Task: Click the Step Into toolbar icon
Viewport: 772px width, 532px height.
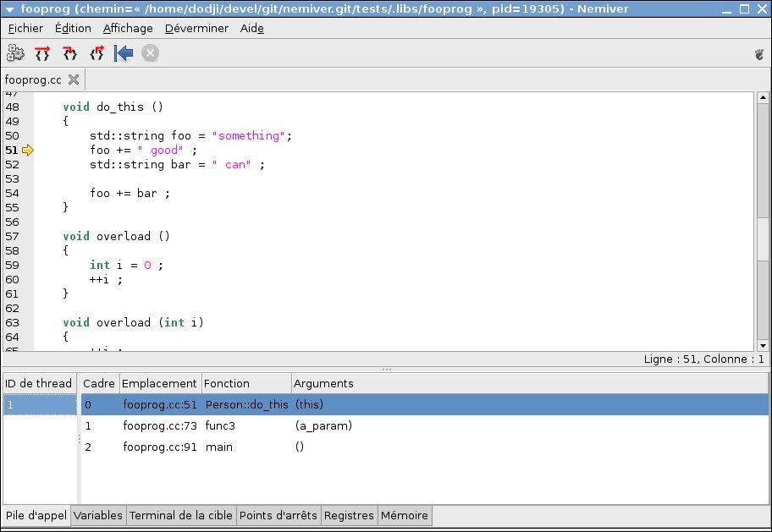Action: point(69,53)
